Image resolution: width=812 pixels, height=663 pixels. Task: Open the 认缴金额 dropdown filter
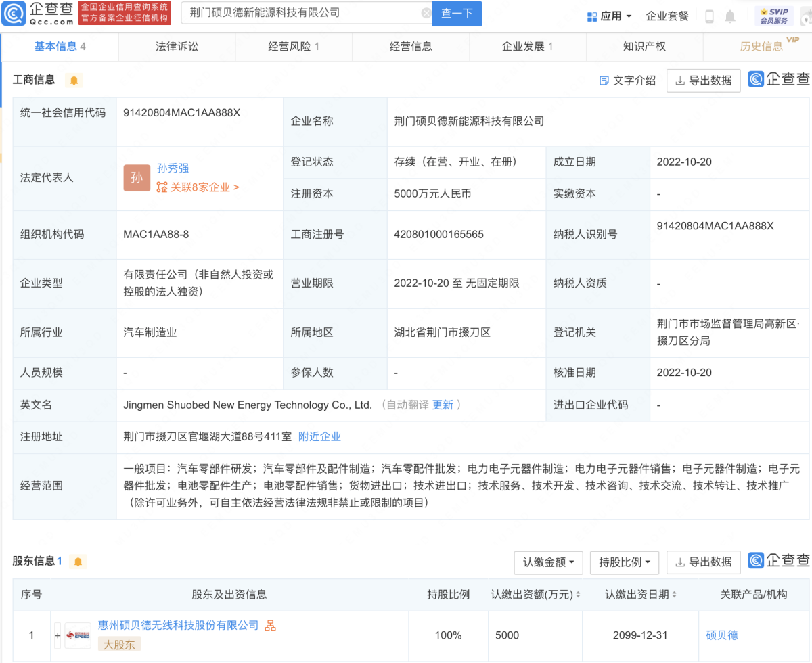point(549,562)
